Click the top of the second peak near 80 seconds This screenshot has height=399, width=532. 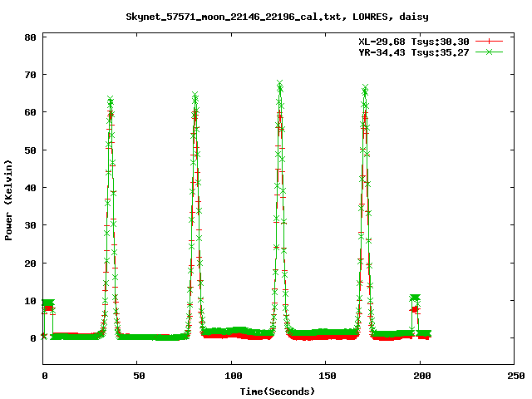coord(195,95)
